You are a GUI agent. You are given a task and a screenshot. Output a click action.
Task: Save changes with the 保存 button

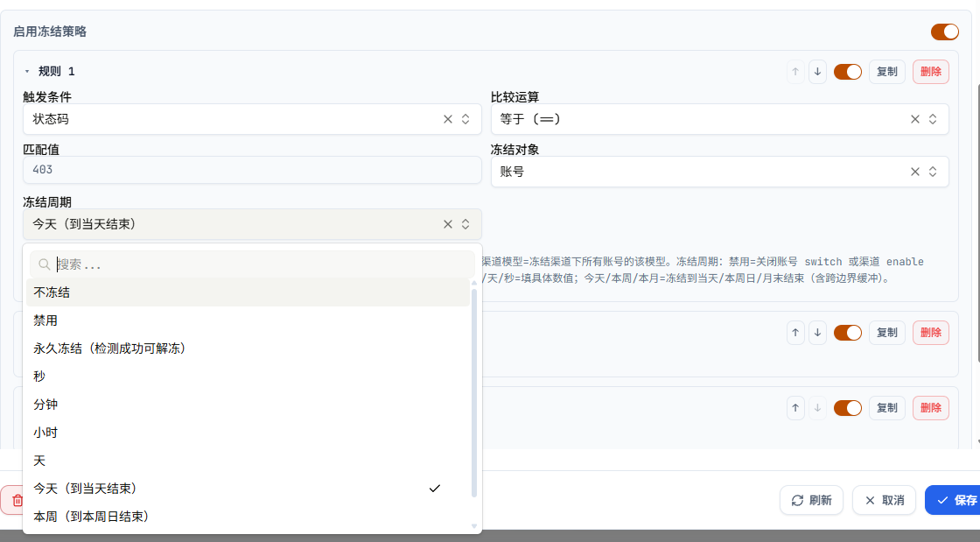coord(953,500)
